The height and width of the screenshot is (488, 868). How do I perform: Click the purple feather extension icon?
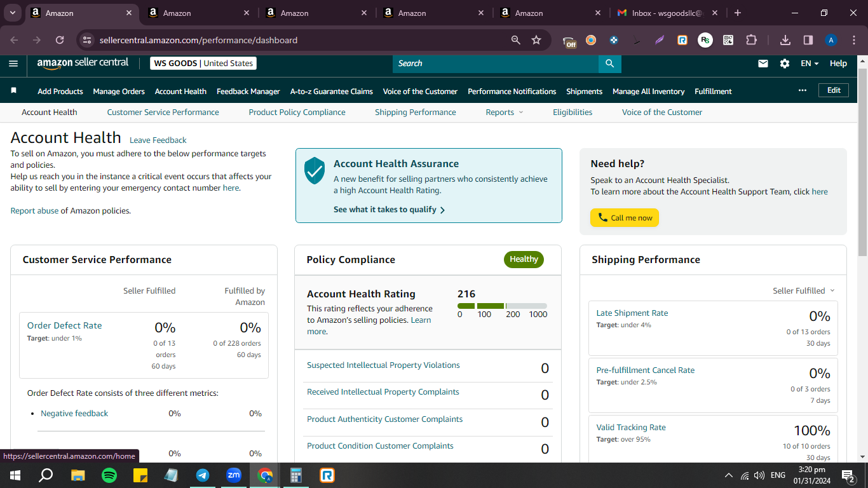(x=660, y=40)
